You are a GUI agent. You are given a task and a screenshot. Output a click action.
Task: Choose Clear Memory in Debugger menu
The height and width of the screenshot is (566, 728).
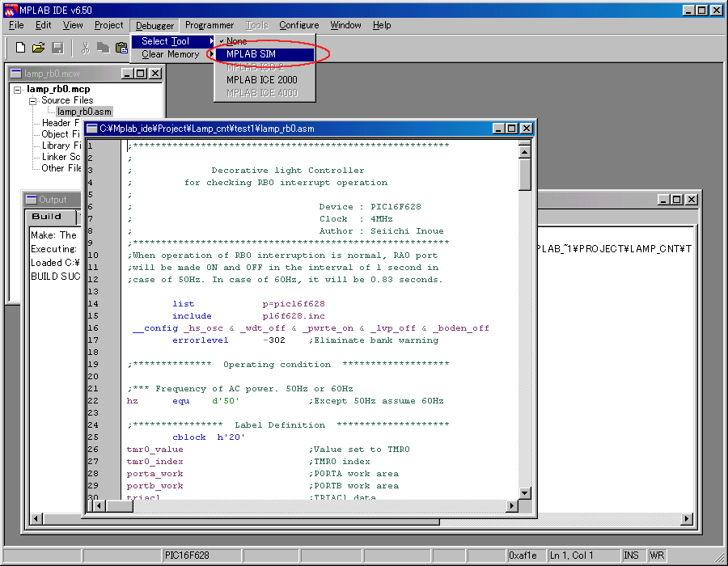pos(173,54)
